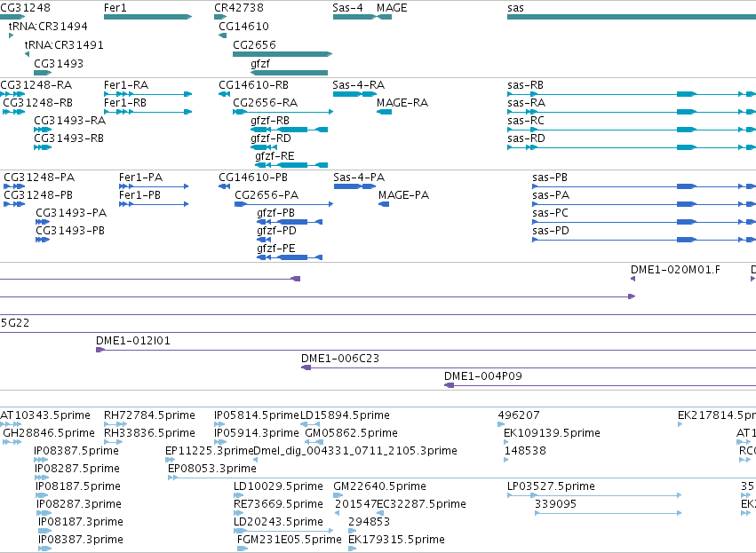Screen dimensions: 756x553
Task: Click the sas-RA transcript label
Action: 527,103
